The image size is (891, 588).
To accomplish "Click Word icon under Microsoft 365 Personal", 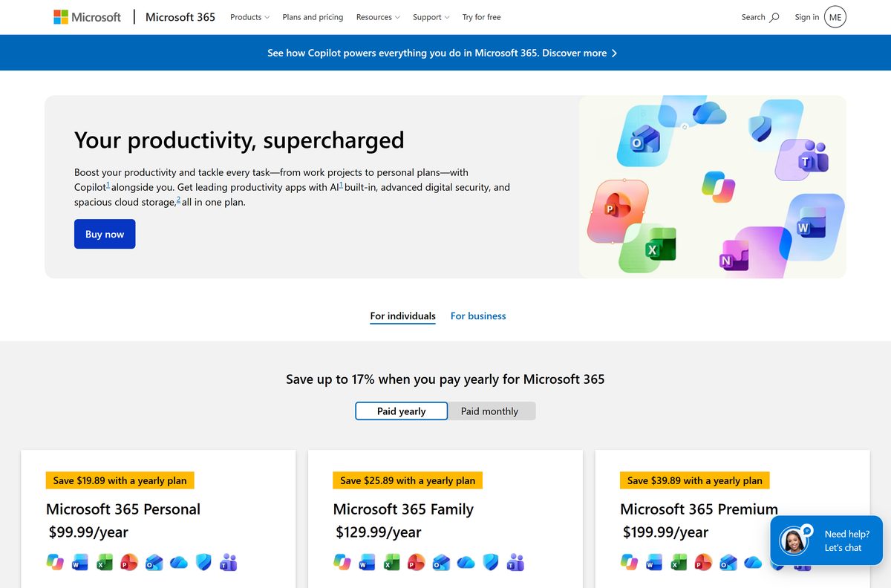I will tap(79, 562).
